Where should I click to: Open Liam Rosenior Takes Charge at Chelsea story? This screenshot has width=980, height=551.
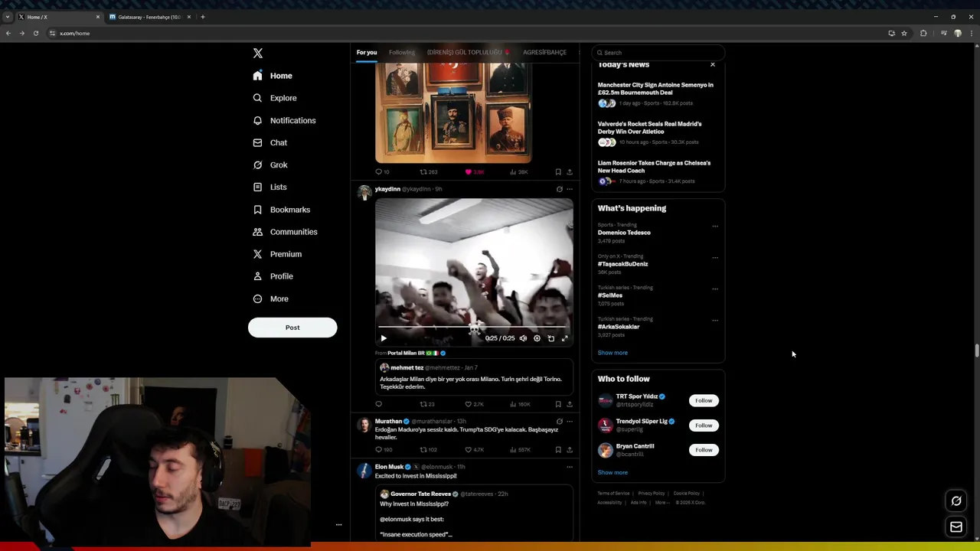657,171
